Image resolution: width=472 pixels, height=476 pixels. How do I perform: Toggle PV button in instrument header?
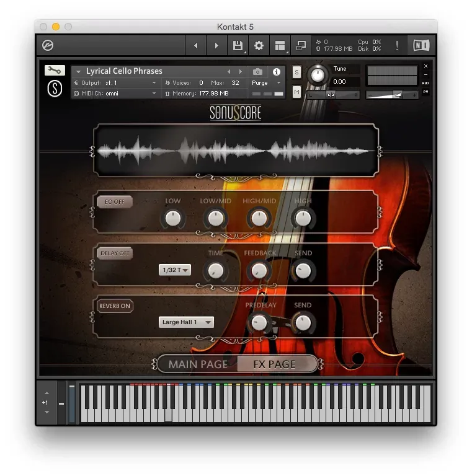coord(425,92)
